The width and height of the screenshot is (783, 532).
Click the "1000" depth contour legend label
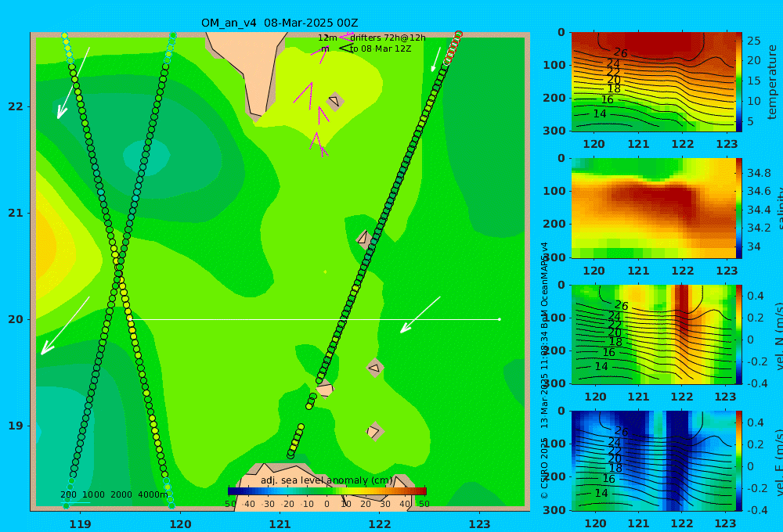click(x=93, y=494)
